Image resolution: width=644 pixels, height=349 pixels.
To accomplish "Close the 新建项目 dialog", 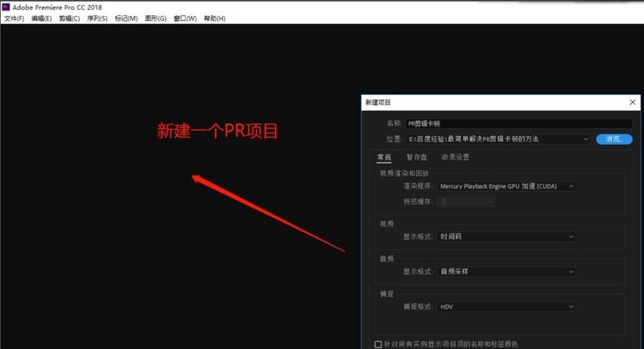I will tap(633, 102).
